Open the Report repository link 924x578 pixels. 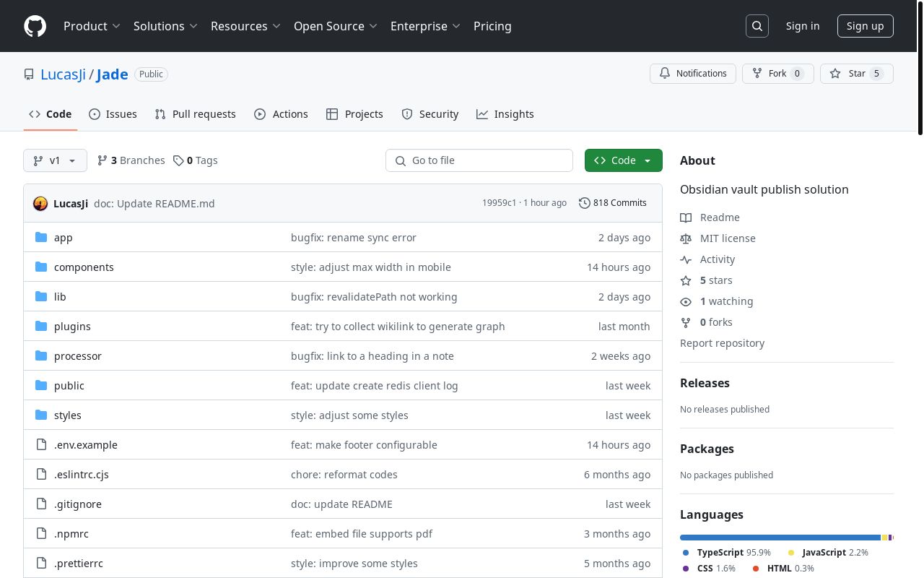[x=722, y=343]
